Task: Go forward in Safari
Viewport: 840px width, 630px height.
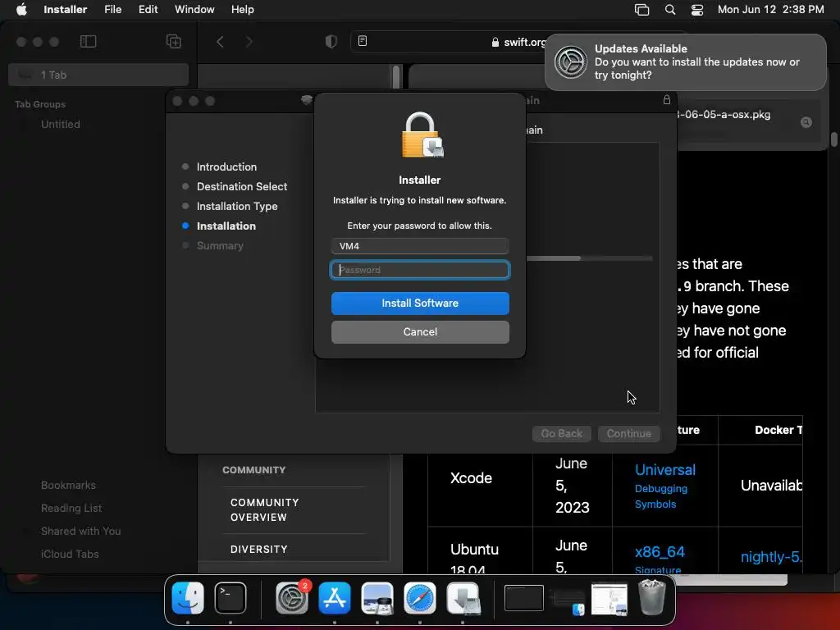Action: click(249, 41)
